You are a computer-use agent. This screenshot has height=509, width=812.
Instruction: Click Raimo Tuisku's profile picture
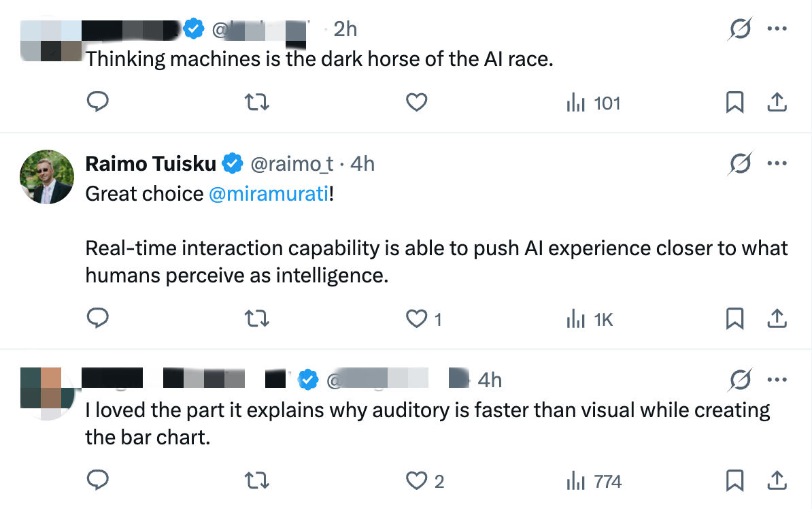pyautogui.click(x=47, y=177)
